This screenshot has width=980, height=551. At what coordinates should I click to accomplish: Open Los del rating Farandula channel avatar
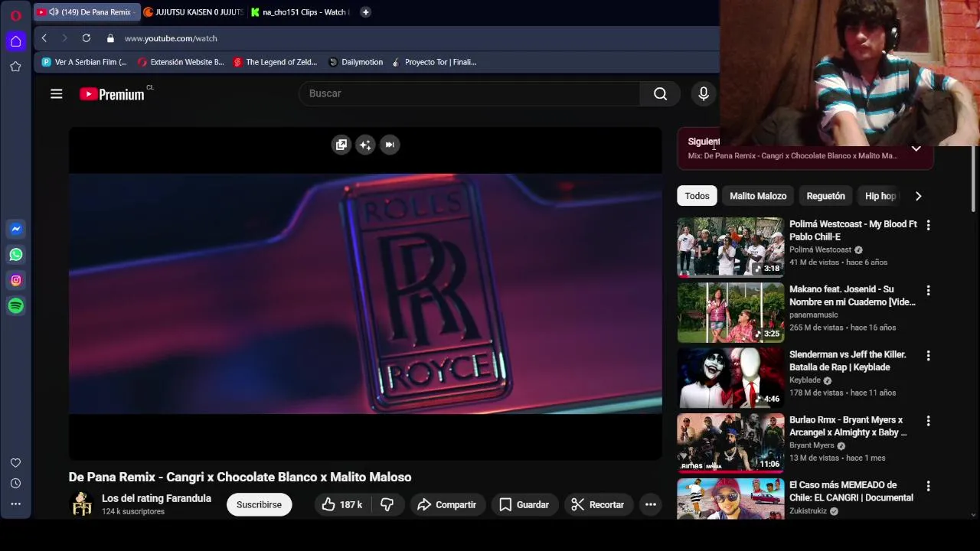point(81,504)
